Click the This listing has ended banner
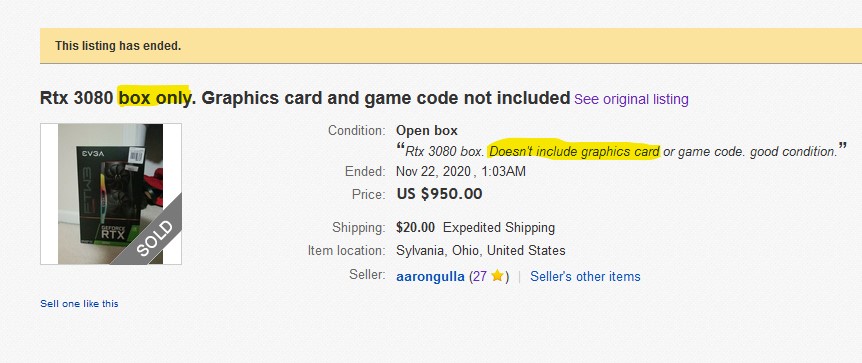Screen dimensions: 862x363 451,46
